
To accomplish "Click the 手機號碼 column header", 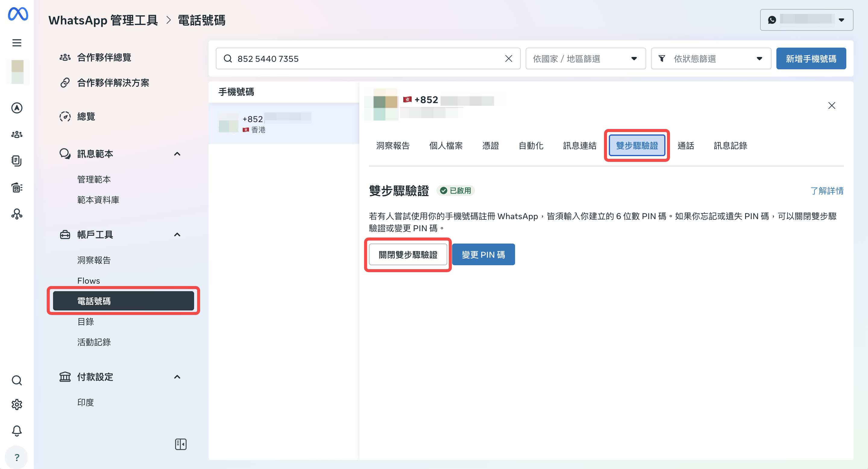I will (236, 92).
